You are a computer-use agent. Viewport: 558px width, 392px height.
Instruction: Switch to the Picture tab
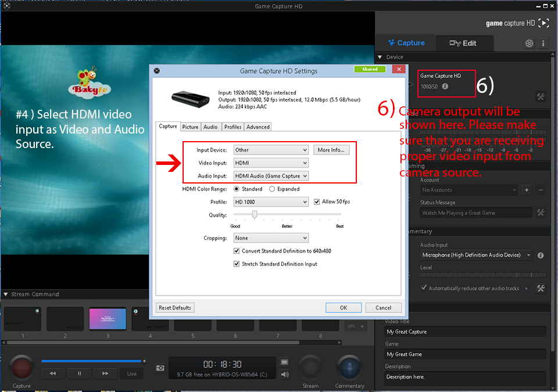(191, 127)
